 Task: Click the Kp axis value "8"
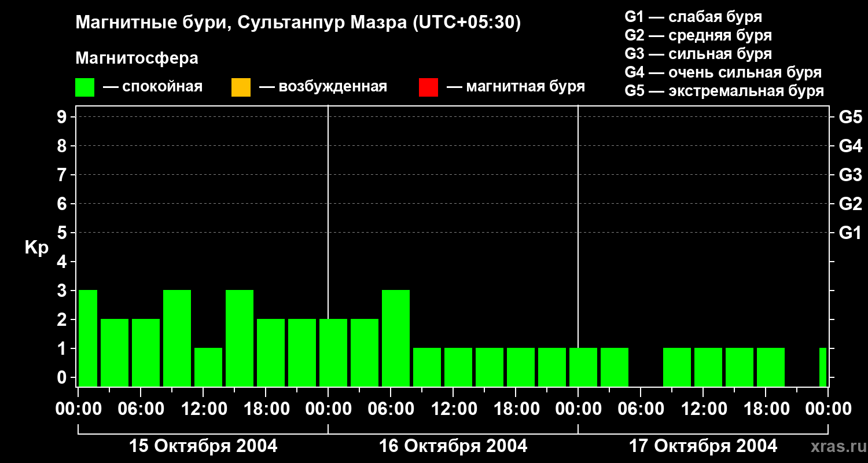63,146
